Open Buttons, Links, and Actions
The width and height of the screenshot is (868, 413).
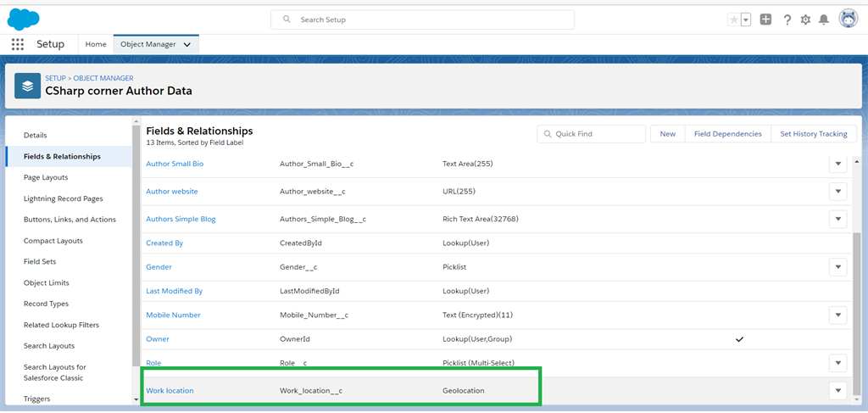click(70, 220)
